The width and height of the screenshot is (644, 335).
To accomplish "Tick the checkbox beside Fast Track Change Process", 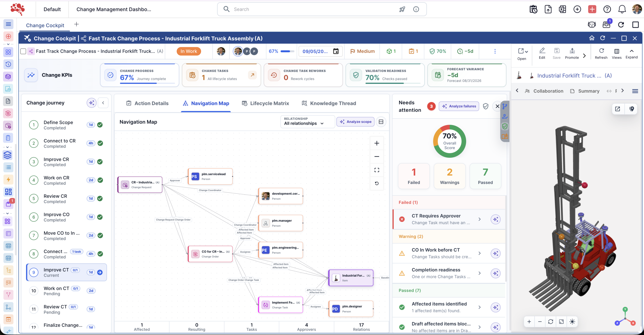I will 23,51.
